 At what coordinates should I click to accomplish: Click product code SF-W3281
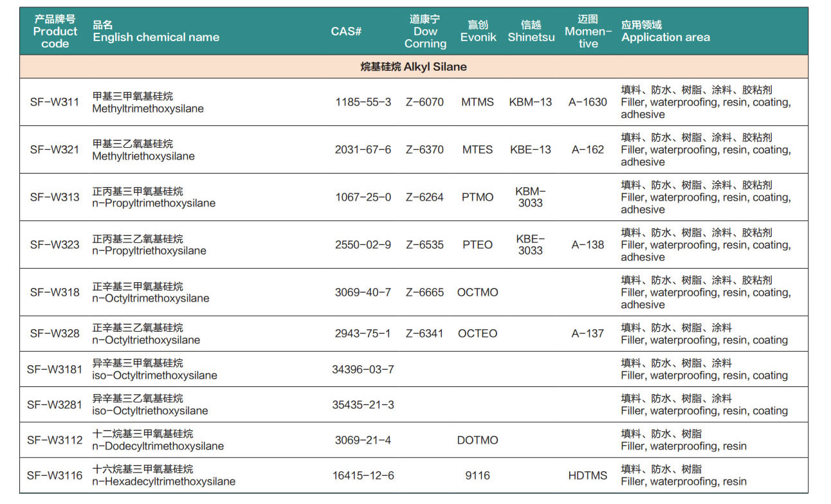coord(55,405)
